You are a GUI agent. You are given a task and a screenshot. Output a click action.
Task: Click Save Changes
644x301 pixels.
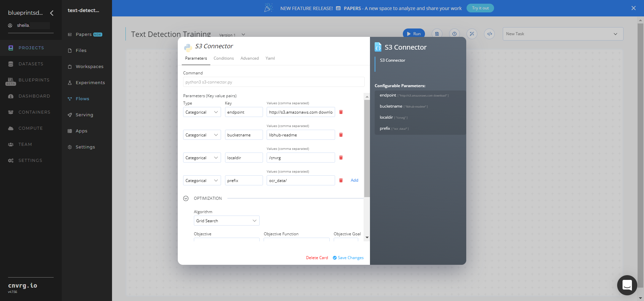point(348,258)
